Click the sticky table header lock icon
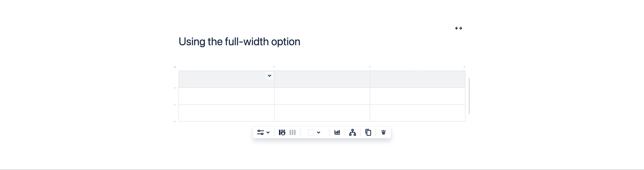This screenshot has width=644, height=170. (282, 132)
